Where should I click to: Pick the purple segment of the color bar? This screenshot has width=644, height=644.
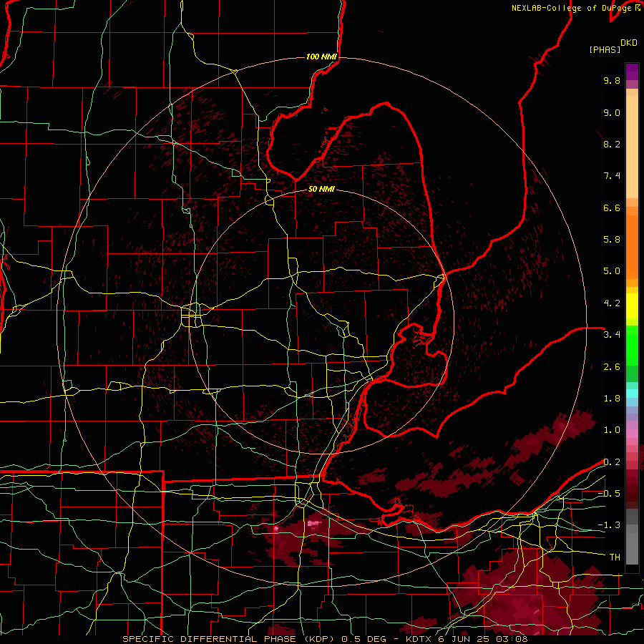632,72
